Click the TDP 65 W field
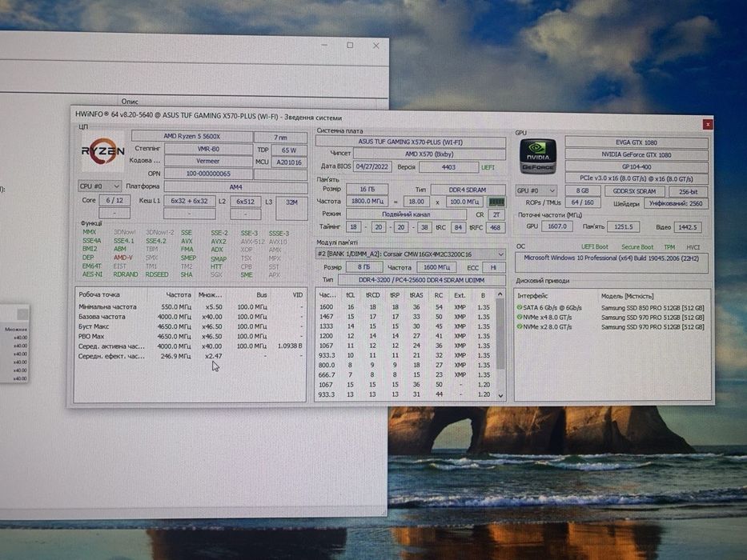 pyautogui.click(x=289, y=150)
